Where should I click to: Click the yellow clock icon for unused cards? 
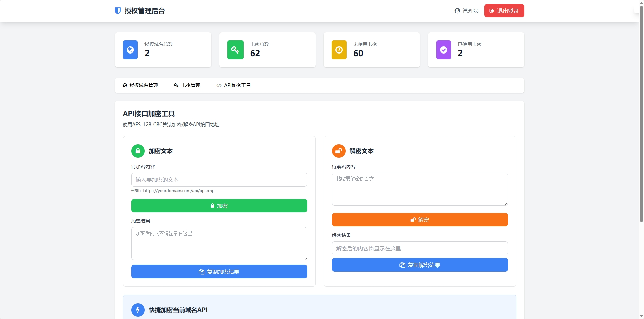click(x=339, y=50)
